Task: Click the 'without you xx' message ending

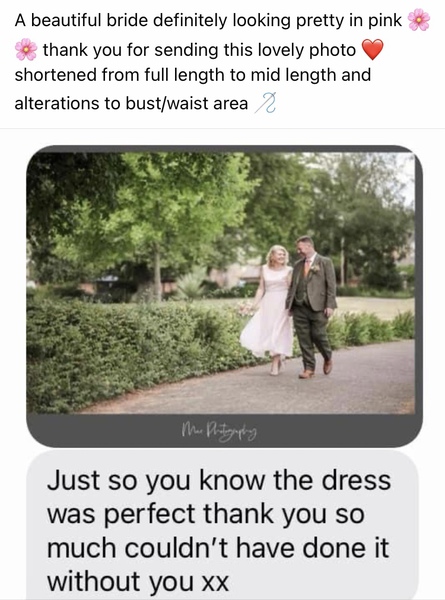Action: (138, 582)
